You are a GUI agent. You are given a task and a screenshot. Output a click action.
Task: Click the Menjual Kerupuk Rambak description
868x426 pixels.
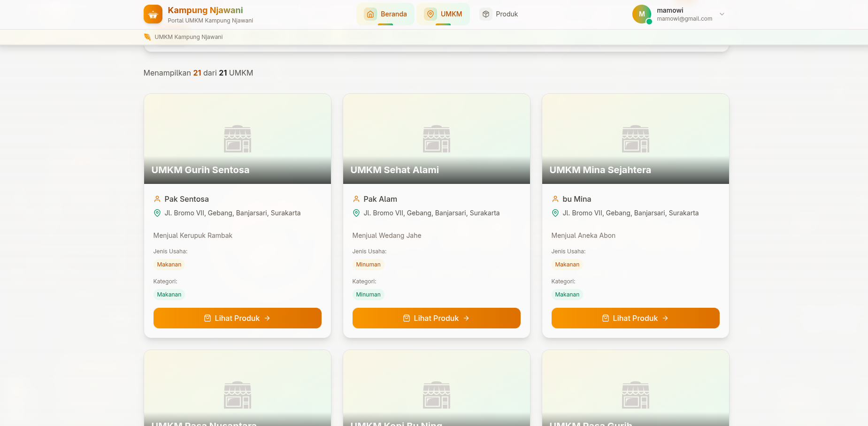(193, 236)
